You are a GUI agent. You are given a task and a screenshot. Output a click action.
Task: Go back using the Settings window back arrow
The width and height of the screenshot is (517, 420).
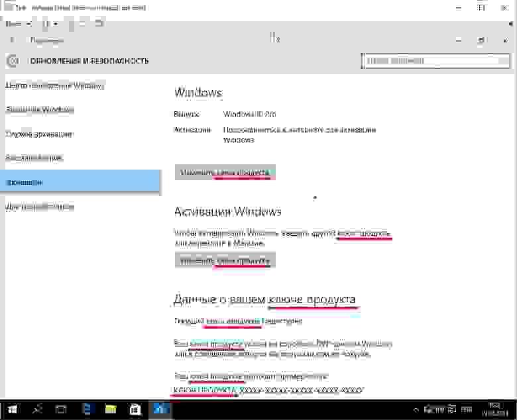pyautogui.click(x=12, y=40)
